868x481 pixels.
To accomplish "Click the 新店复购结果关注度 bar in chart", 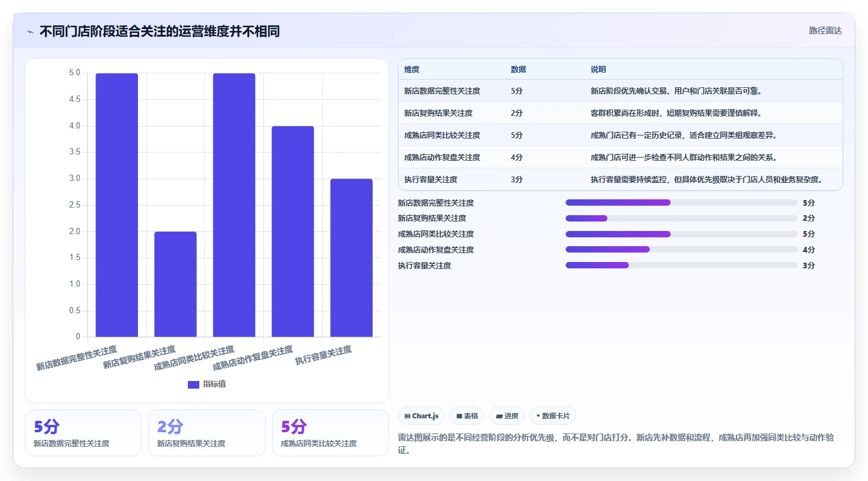I will [175, 284].
